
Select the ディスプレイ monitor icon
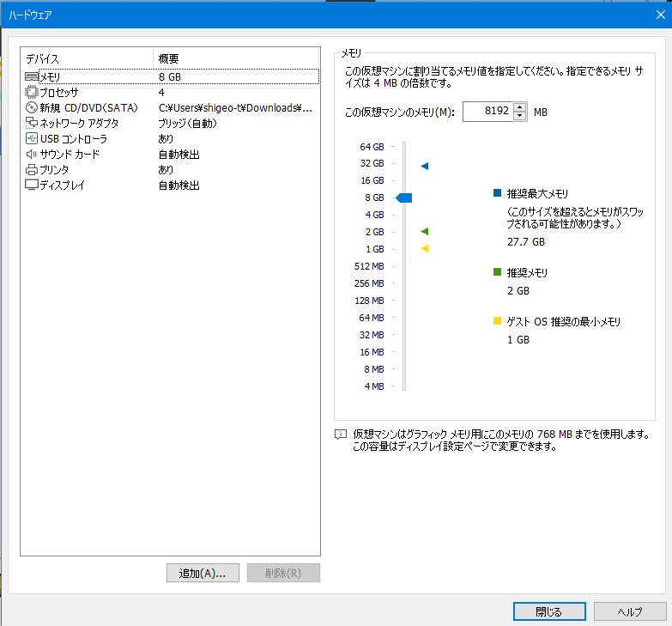[x=32, y=185]
